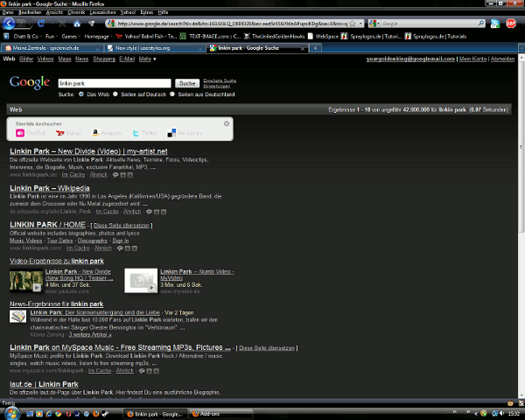Open the Adblock Plus ABP icon
525x420 pixels.
(x=511, y=24)
